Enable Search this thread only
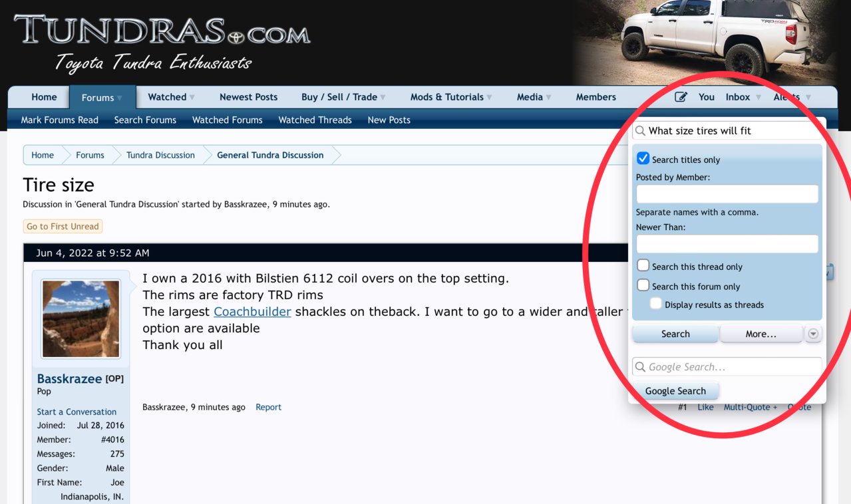 (643, 265)
